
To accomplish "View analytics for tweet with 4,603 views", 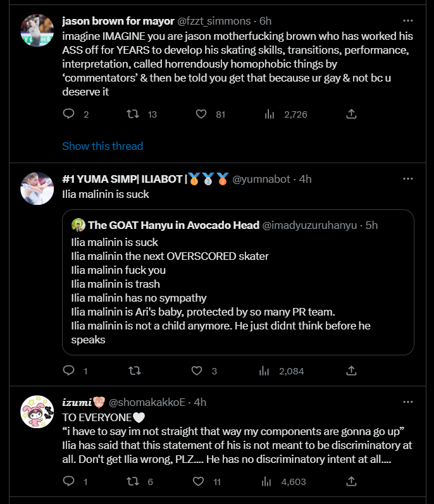I will 269,482.
